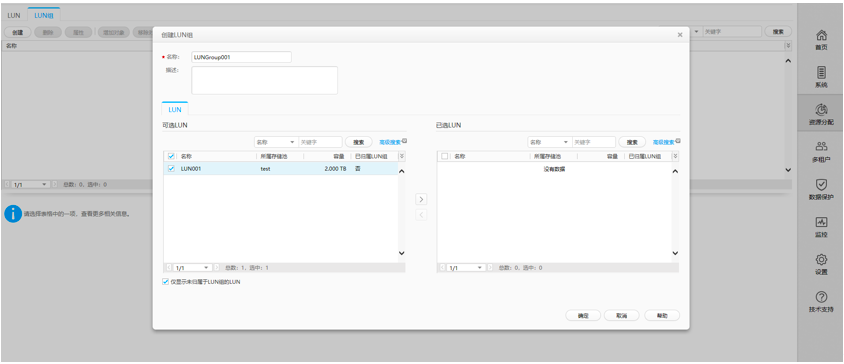Screen dimensions: 844x364
Task: Select the LUN001 name cell
Action: (191, 169)
